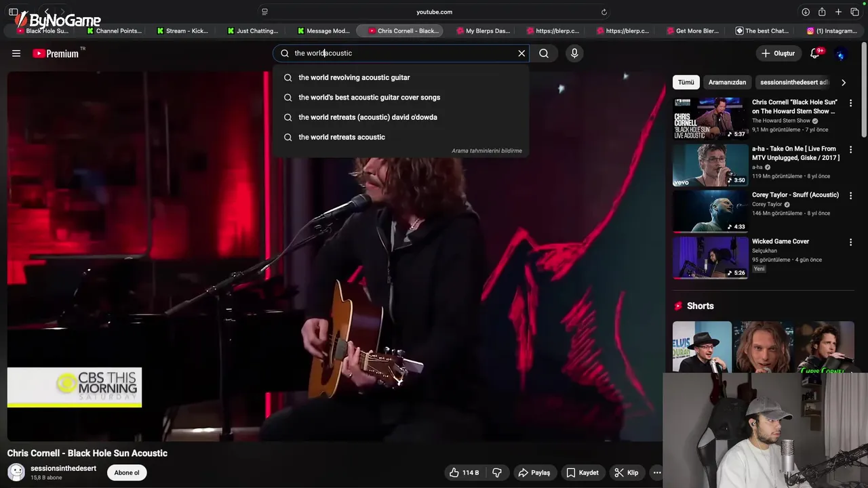Open the Elvis Duran Shorts thumbnail
868x488 pixels.
(x=702, y=346)
